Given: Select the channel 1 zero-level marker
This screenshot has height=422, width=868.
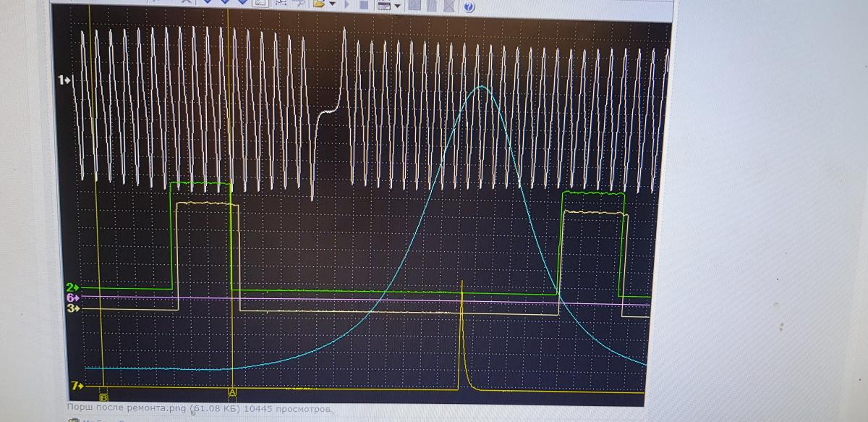Looking at the screenshot, I should [x=65, y=80].
